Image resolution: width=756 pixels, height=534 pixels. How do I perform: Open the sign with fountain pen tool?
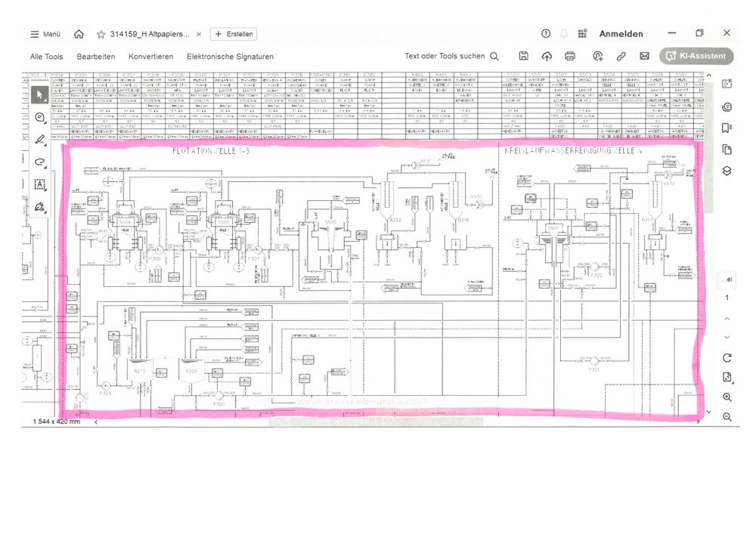point(40,206)
